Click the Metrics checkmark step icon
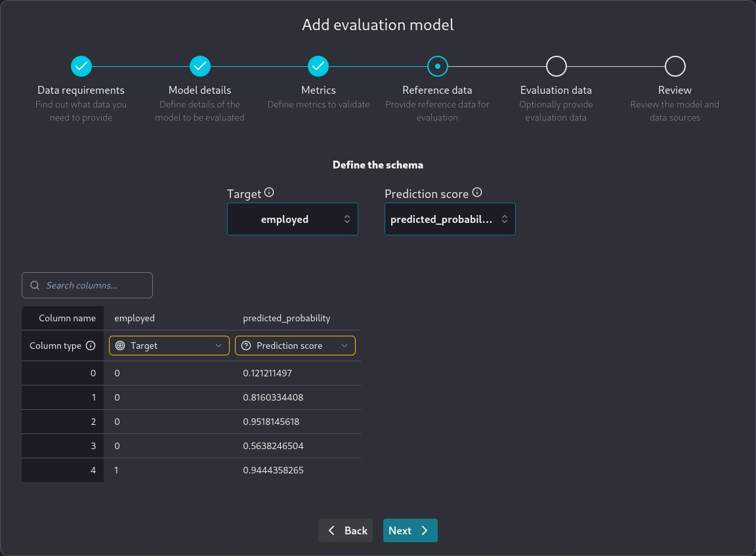 click(x=318, y=66)
